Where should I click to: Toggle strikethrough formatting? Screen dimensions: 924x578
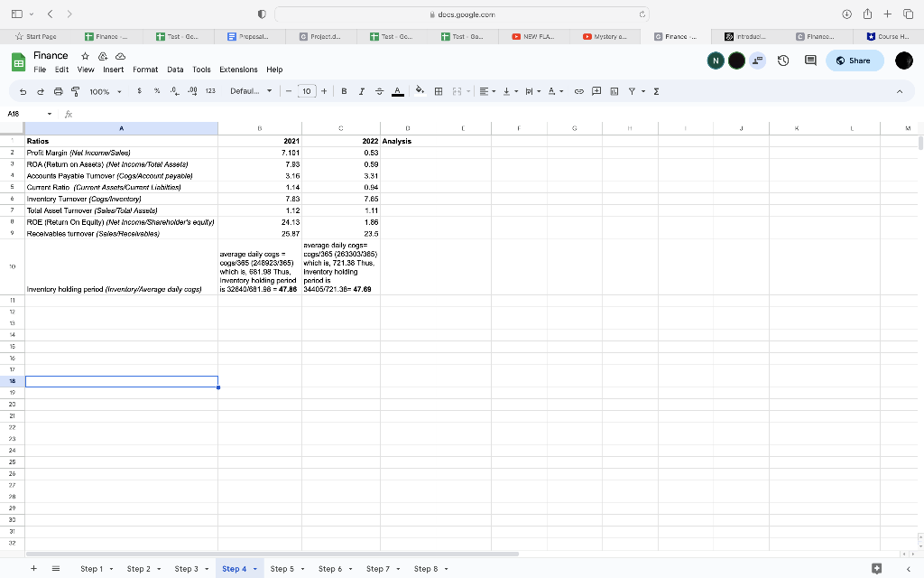coord(378,90)
